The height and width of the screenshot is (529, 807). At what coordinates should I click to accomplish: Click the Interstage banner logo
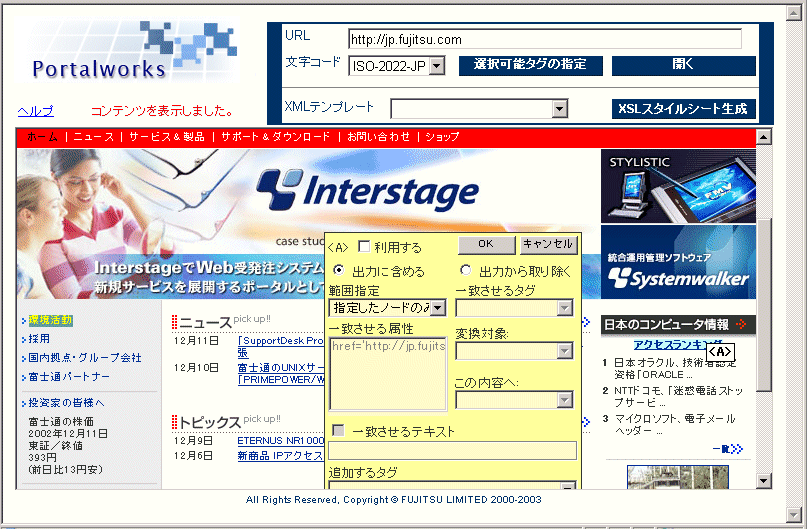click(x=367, y=190)
